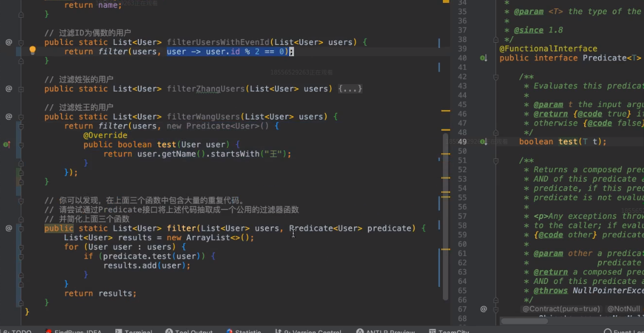The image size is (644, 333).
Task: Click the @ gutter icon beside filterWangUsers
Action: coord(9,117)
